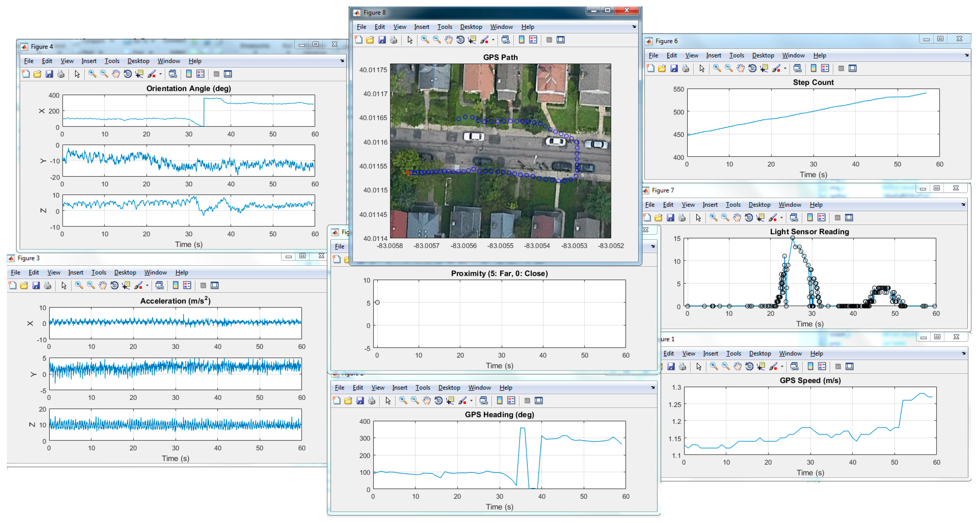980x523 pixels.
Task: Click Link Plot icon in Figure 8 toolbar
Action: (505, 40)
